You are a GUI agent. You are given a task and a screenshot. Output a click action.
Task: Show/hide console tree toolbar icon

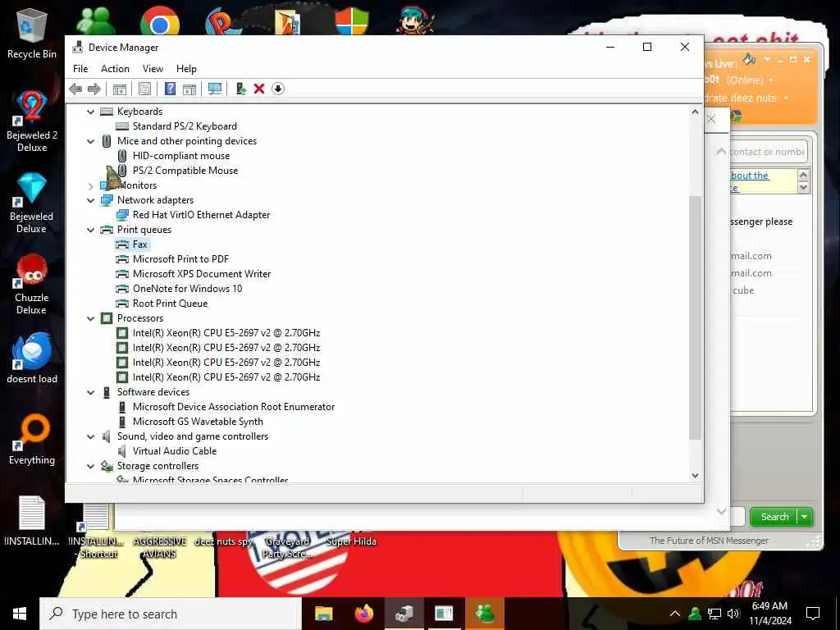[x=120, y=89]
